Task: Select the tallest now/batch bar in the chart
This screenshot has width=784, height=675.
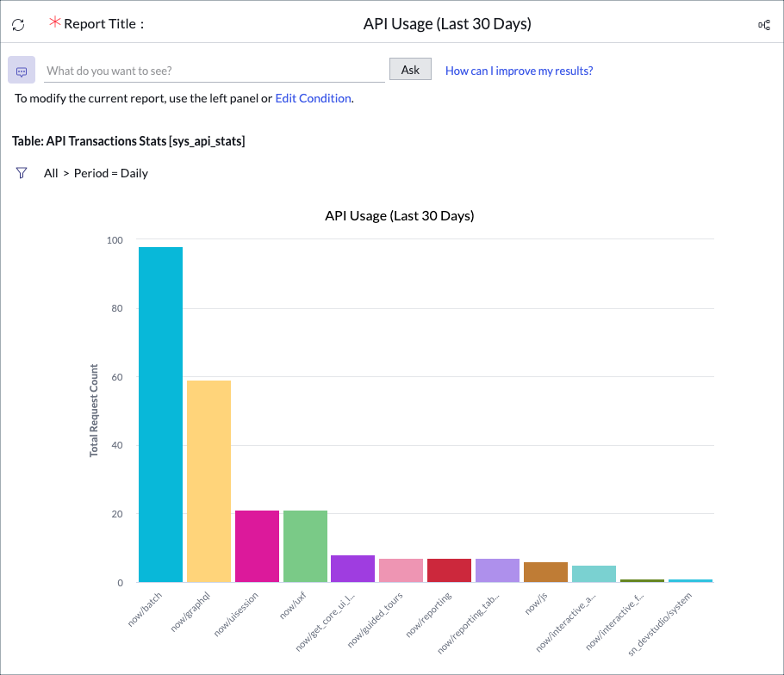Action: [160, 413]
